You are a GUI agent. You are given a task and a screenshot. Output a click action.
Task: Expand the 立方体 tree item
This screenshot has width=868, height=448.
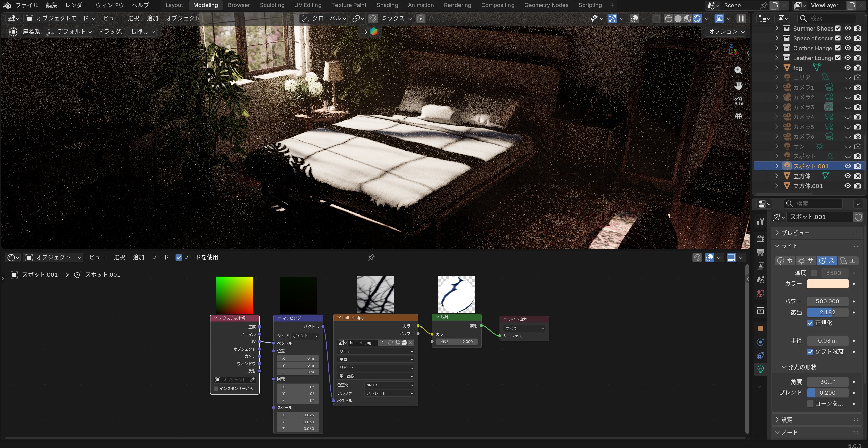pos(777,176)
